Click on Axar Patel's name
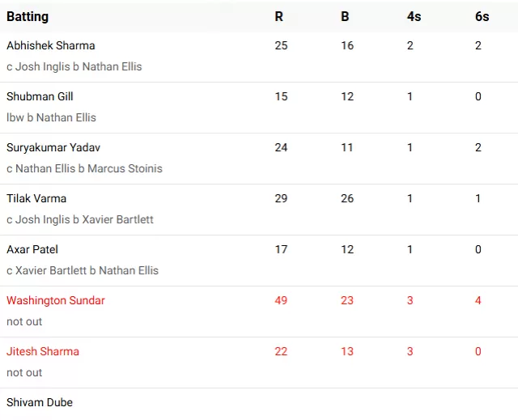 [x=32, y=249]
